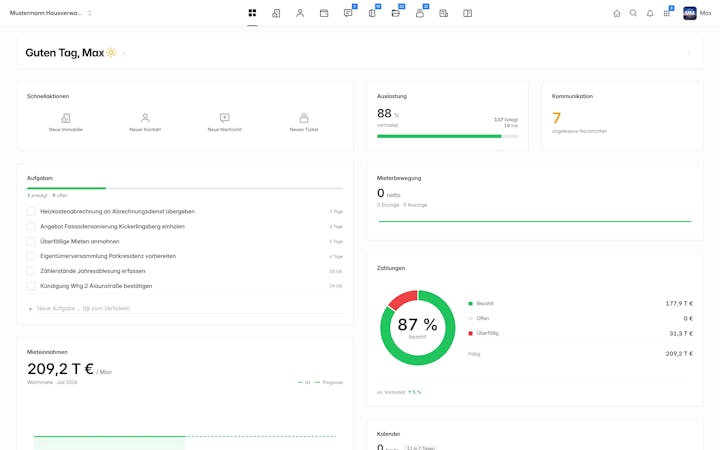Image resolution: width=720 pixels, height=450 pixels.
Task: Click the Neue Aufgabe input field
Action: coord(189,308)
